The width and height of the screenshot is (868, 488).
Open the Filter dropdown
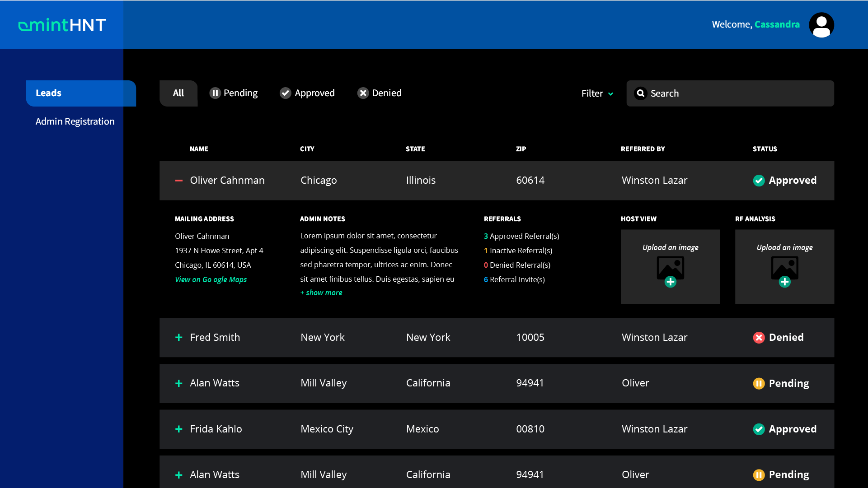(597, 93)
